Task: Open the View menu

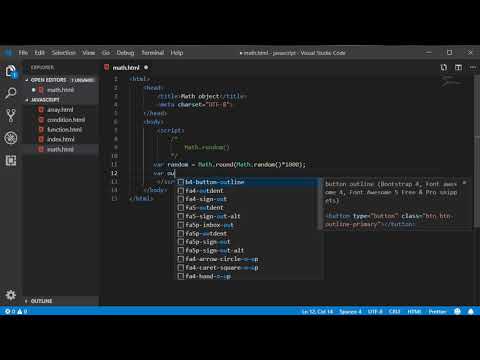Action: pyautogui.click(x=89, y=53)
